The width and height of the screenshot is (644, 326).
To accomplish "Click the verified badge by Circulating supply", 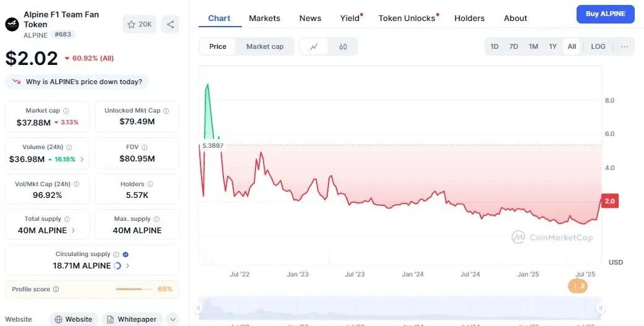I will pos(126,255).
